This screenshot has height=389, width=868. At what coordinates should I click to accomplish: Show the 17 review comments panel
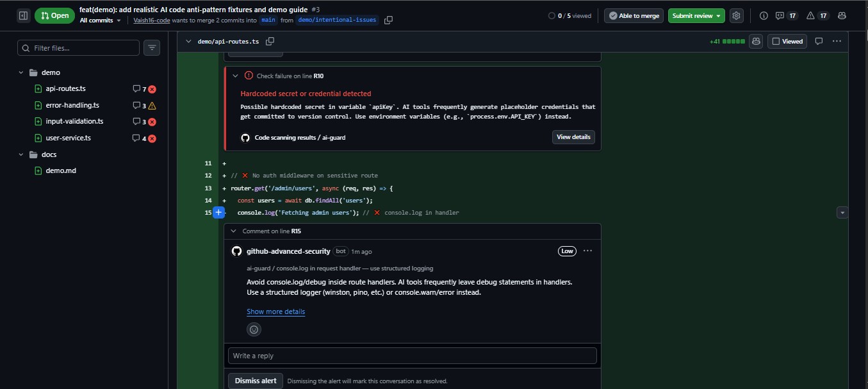point(787,15)
